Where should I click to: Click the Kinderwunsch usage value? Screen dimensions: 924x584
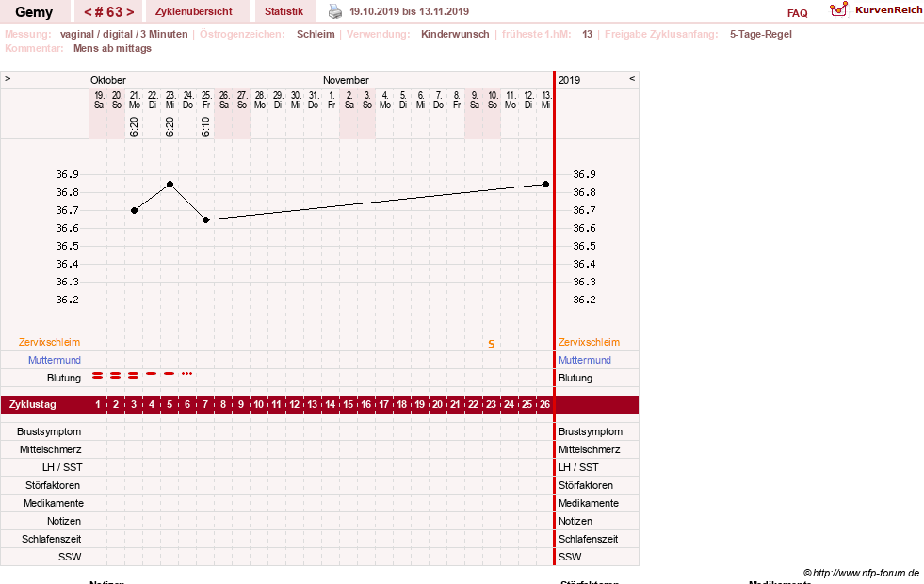pyautogui.click(x=455, y=34)
